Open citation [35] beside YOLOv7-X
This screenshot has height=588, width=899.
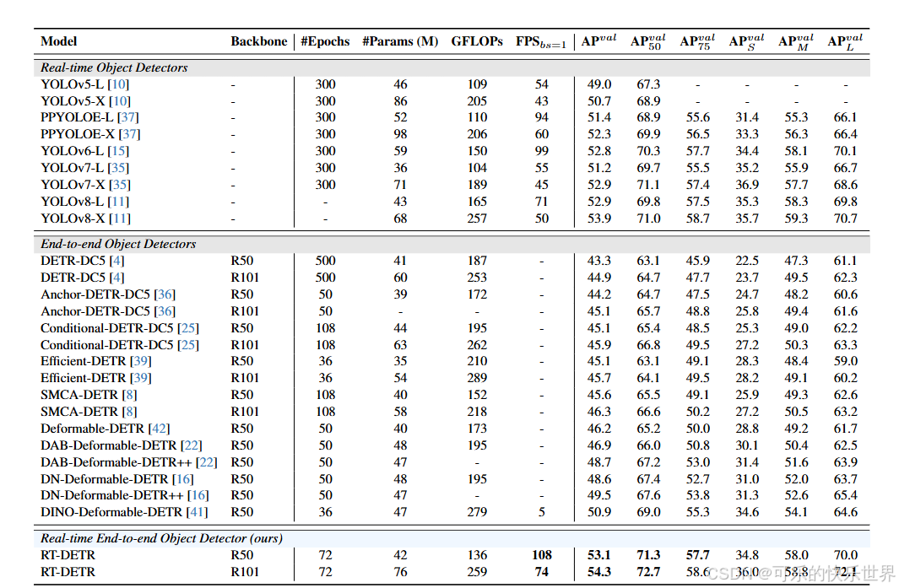[x=120, y=185]
